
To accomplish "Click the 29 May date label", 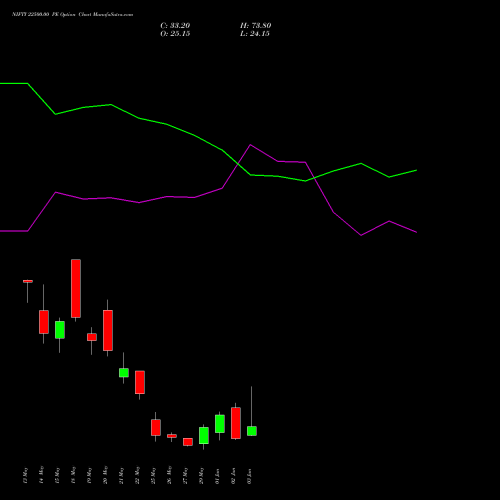I will (x=201, y=475).
